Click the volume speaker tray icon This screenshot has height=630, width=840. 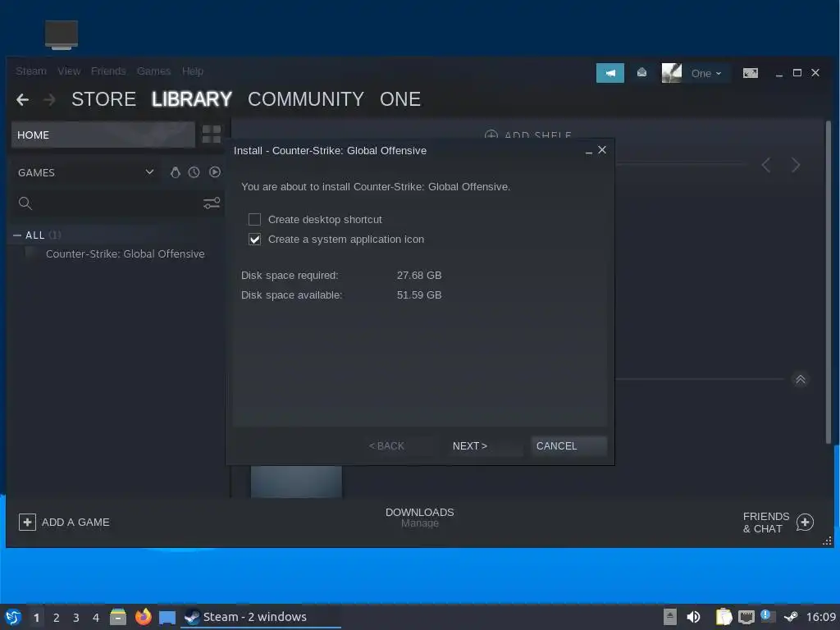[693, 617]
